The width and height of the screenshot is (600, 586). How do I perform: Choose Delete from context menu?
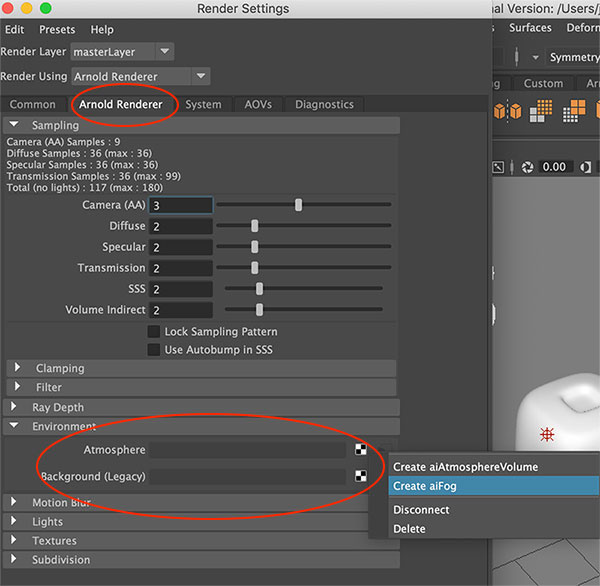click(494, 529)
